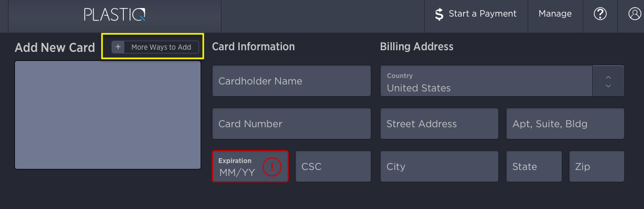Click the blank card preview area

click(108, 115)
